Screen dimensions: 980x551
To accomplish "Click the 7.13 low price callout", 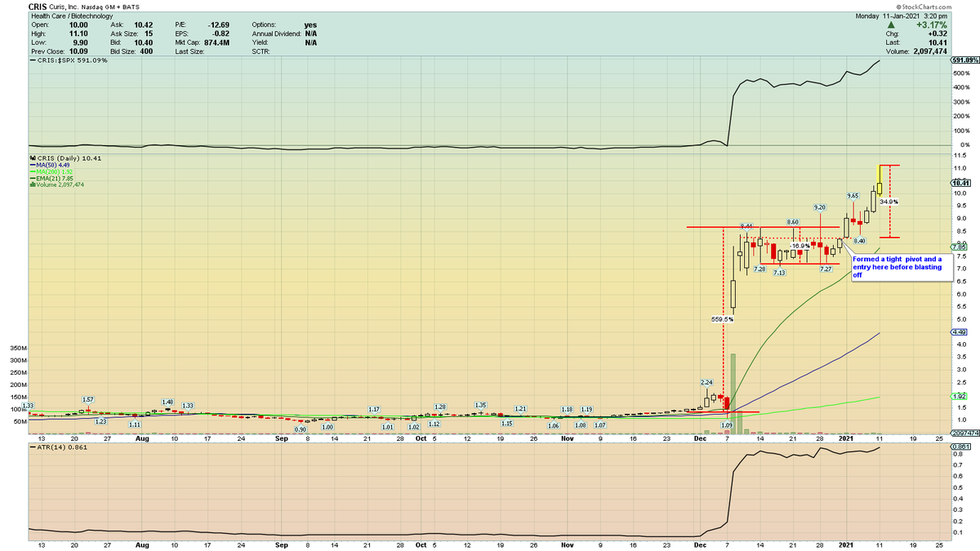I will pos(781,273).
